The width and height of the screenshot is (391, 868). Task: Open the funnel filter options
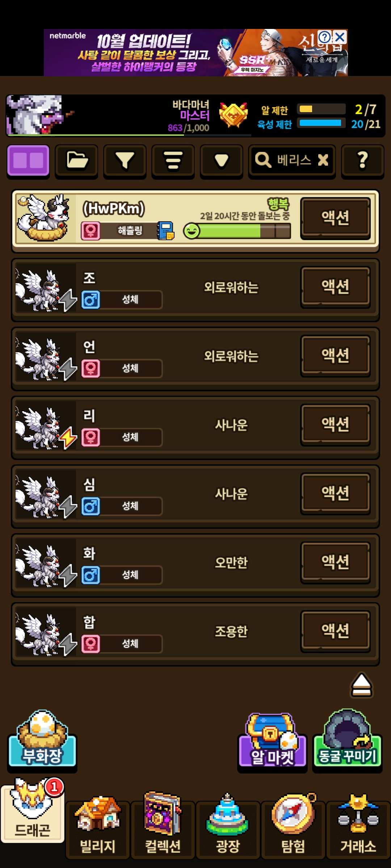(x=125, y=161)
